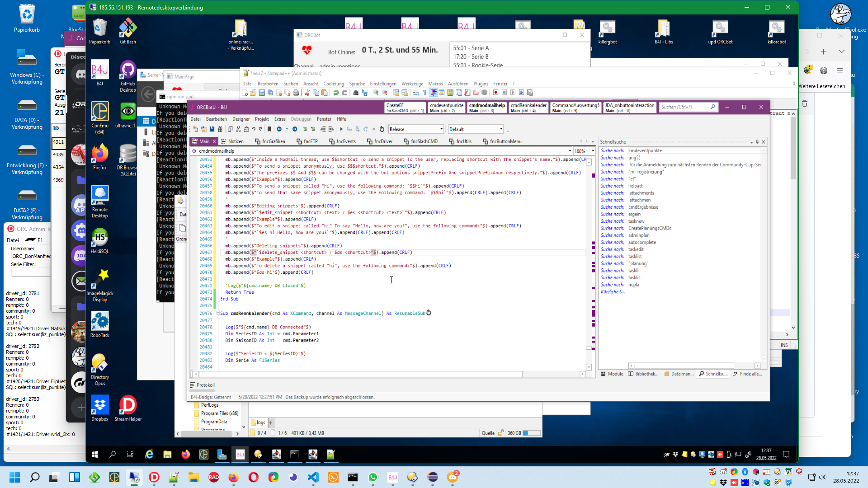Toggle the comment block toolbar icon
Viewport: 868px width, 488px height.
coord(305,129)
